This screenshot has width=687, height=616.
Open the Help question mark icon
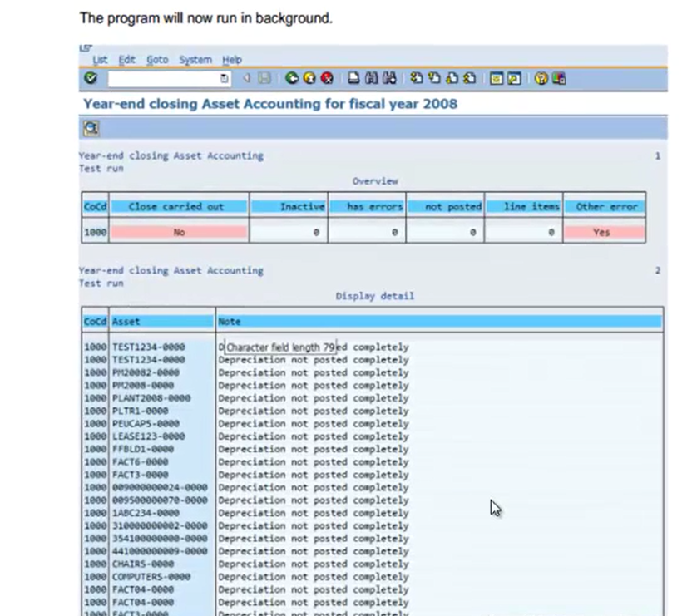(541, 78)
